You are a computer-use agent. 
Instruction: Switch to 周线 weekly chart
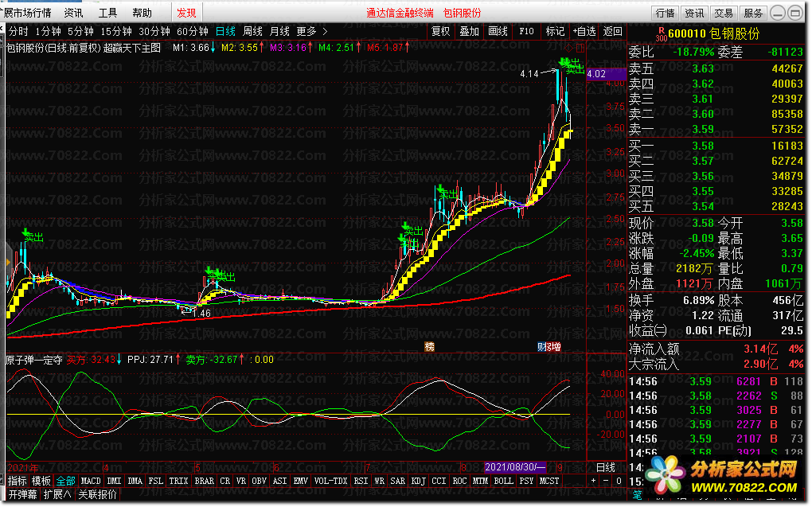tap(252, 32)
